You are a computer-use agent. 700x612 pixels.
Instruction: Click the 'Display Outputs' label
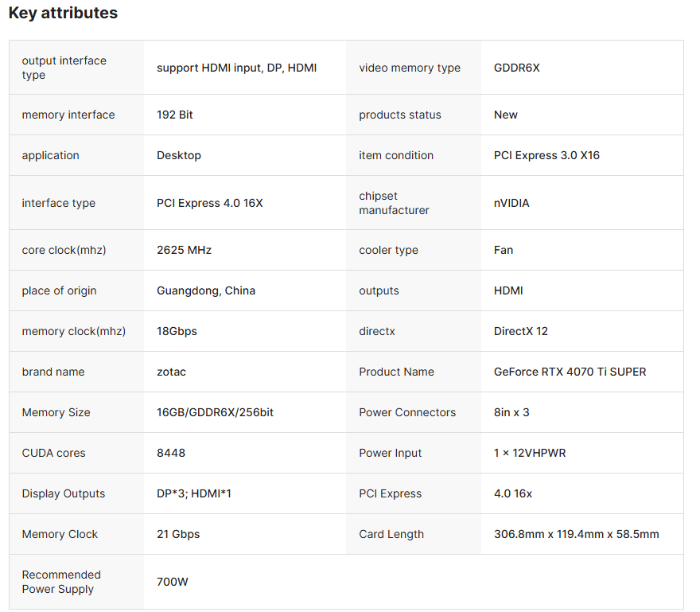(64, 494)
